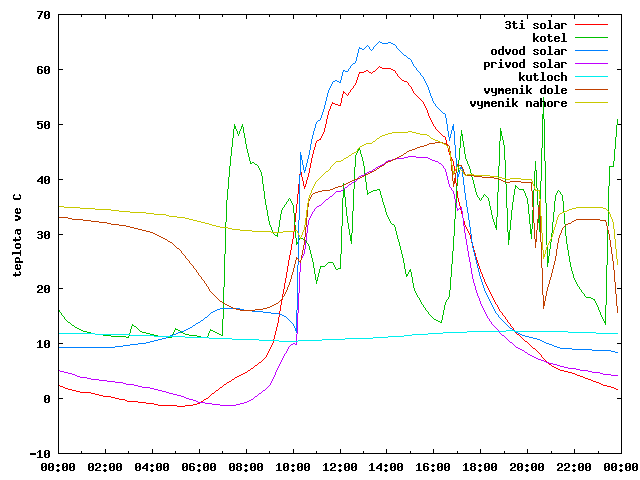Select the 'odvod solar' legend label
The image size is (640, 480).
pyautogui.click(x=529, y=51)
